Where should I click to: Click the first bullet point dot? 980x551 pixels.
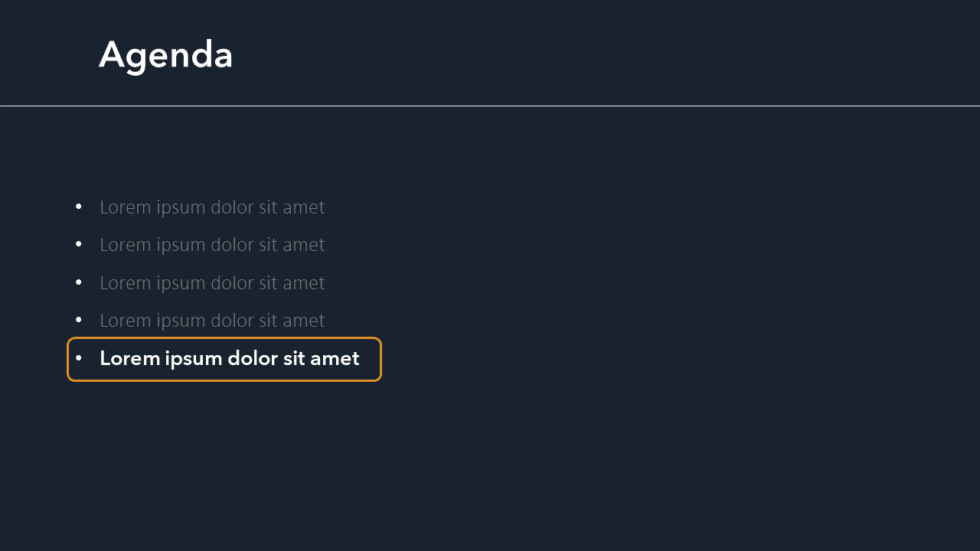point(78,207)
